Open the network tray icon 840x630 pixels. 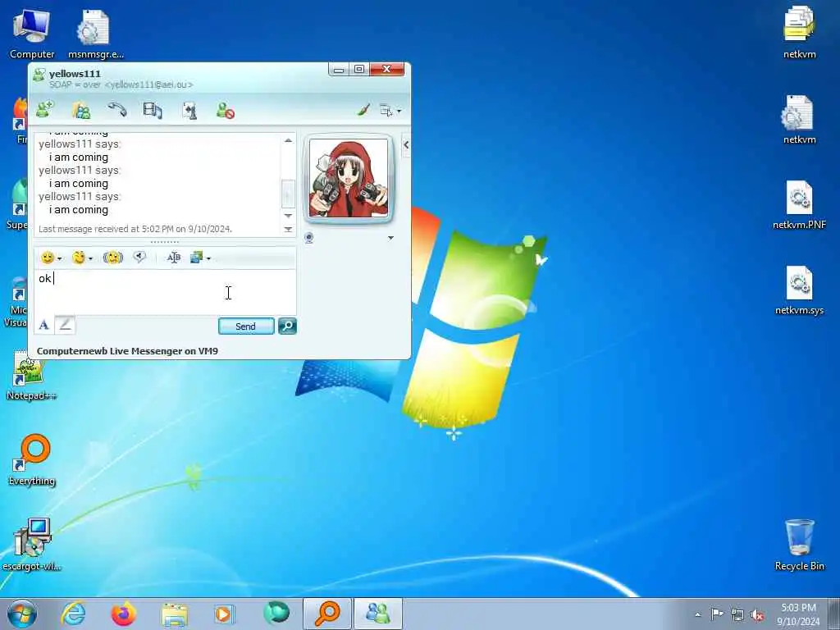tap(737, 614)
